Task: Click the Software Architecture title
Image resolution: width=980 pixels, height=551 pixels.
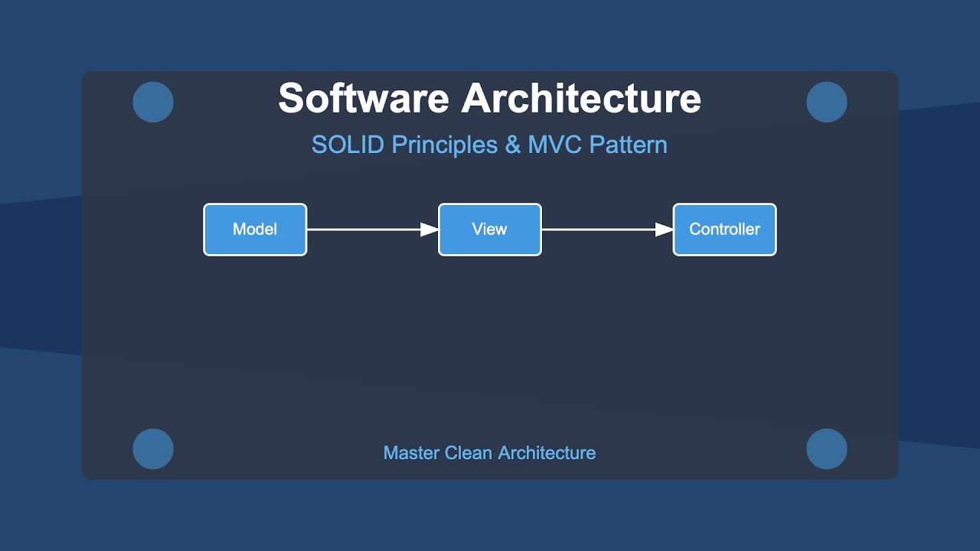Action: pos(490,98)
